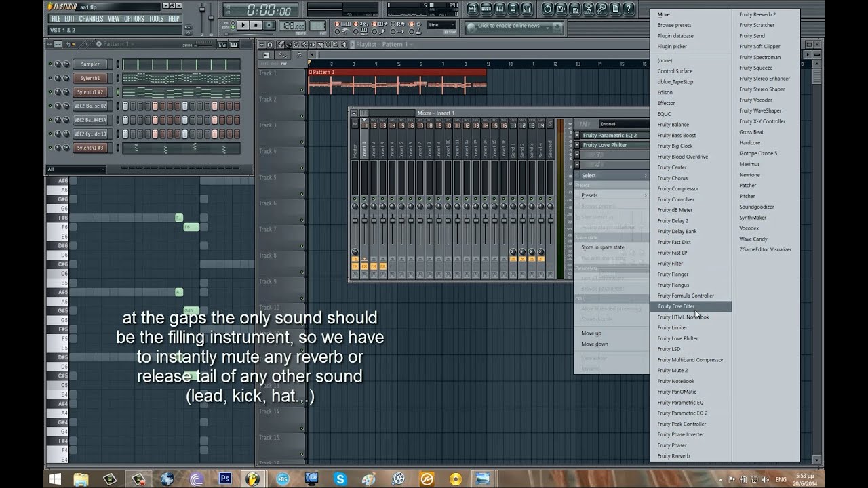Open the Mixer input (none) dropdown
The width and height of the screenshot is (868, 488).
(x=625, y=124)
